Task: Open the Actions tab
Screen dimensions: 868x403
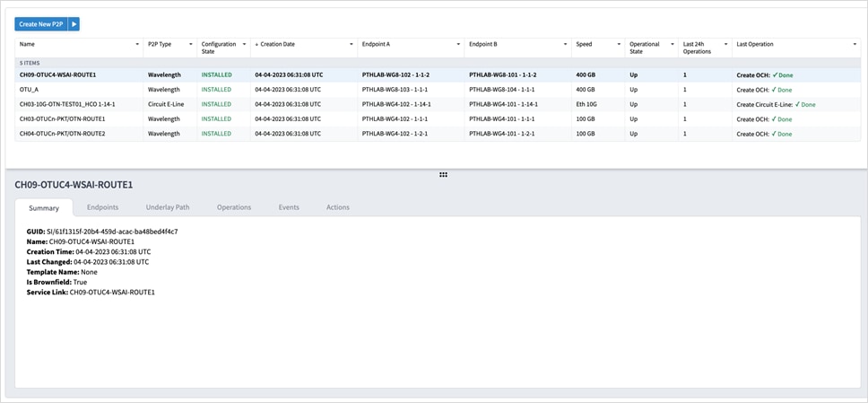Action: 338,207
